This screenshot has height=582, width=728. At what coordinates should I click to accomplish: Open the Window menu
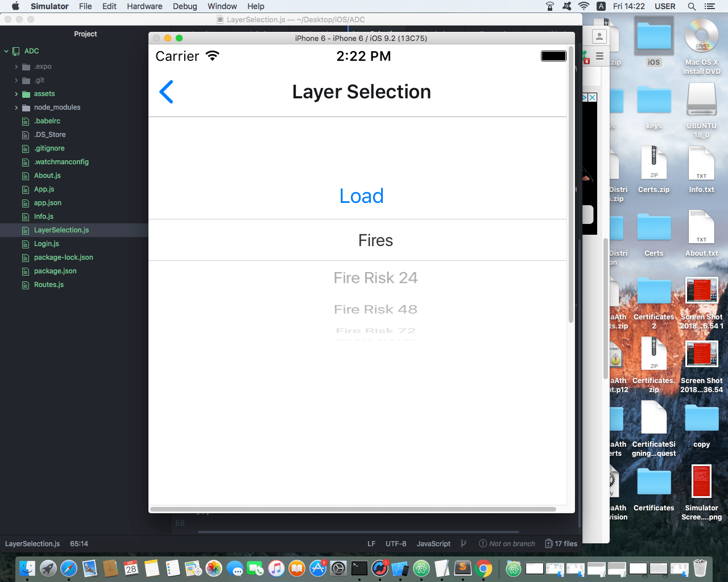coord(222,6)
